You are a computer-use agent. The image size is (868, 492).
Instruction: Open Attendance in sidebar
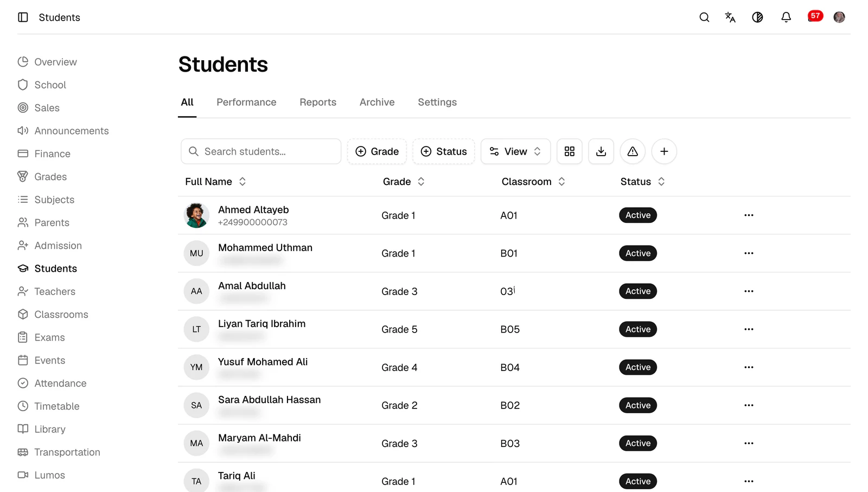click(x=52, y=384)
